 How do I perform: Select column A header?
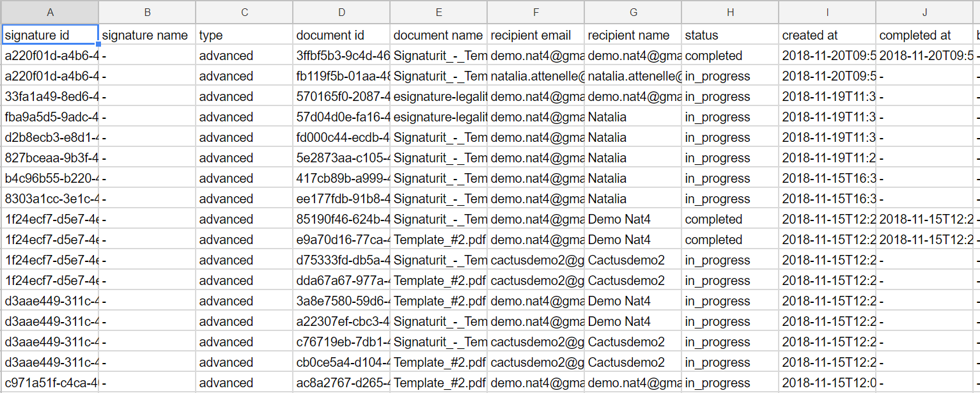click(x=50, y=12)
